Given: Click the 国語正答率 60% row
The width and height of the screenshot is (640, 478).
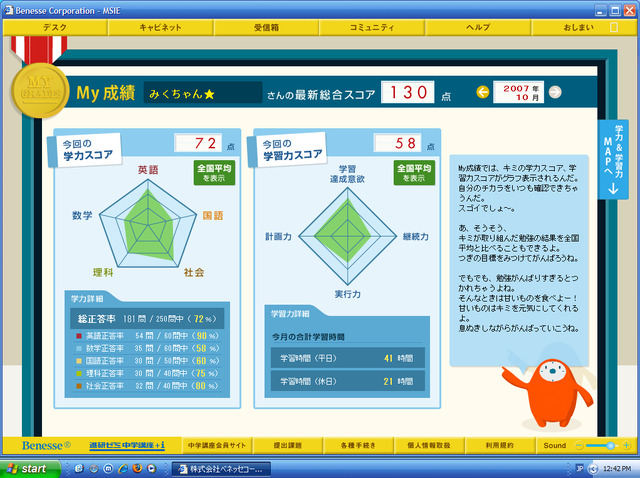Looking at the screenshot, I should point(148,361).
